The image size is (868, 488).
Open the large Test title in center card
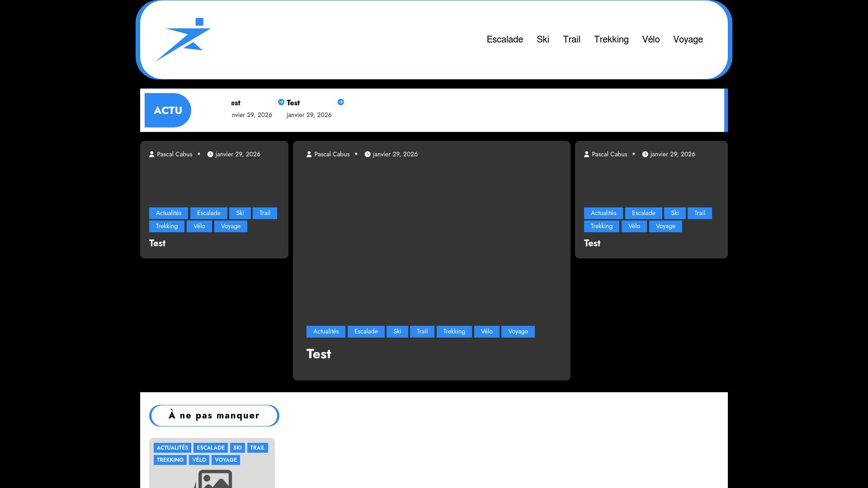click(319, 354)
